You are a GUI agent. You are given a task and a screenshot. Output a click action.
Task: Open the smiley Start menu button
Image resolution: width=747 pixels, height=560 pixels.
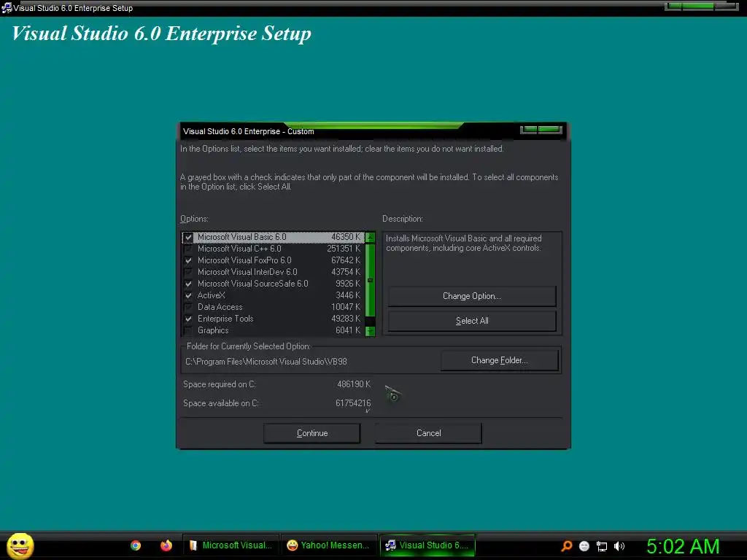tap(20, 545)
